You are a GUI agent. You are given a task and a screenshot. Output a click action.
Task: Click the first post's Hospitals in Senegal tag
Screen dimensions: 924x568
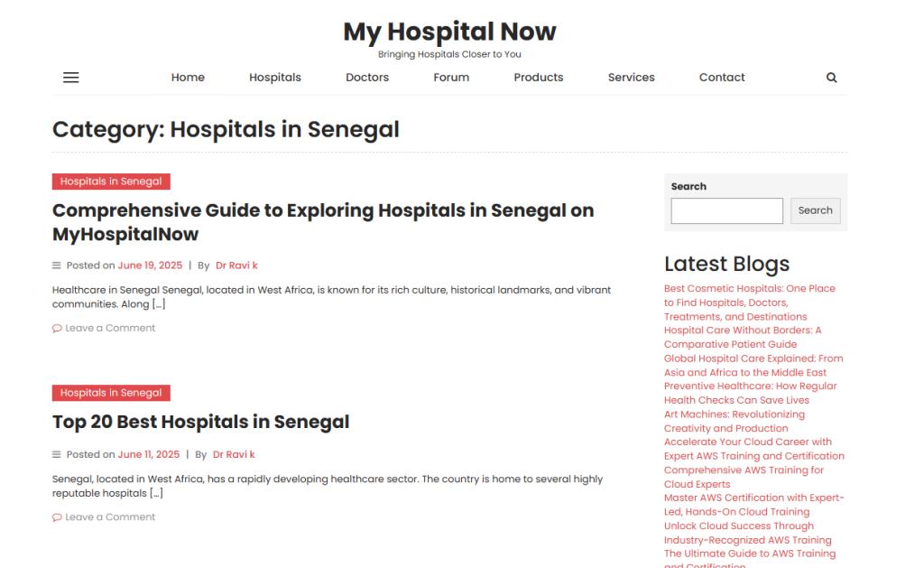click(x=111, y=182)
